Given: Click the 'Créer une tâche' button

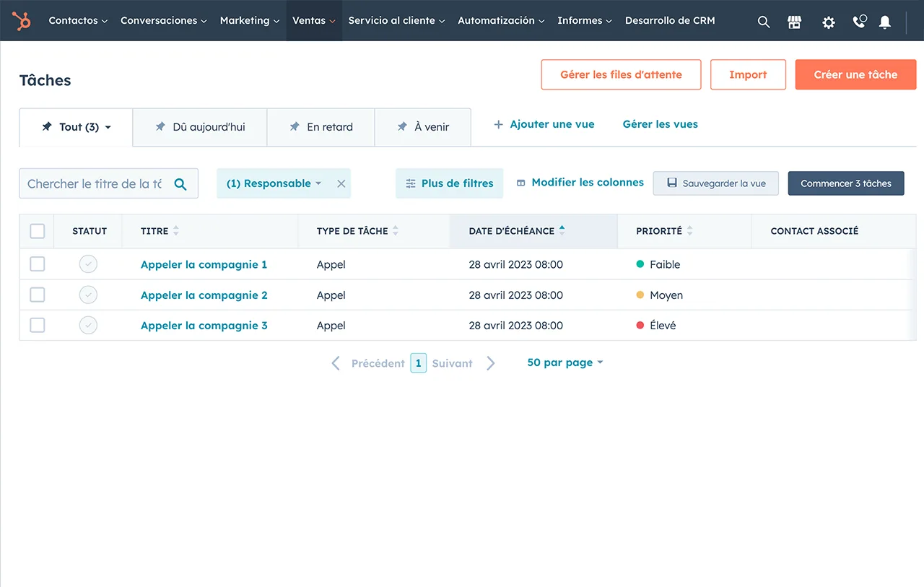Looking at the screenshot, I should [x=855, y=74].
